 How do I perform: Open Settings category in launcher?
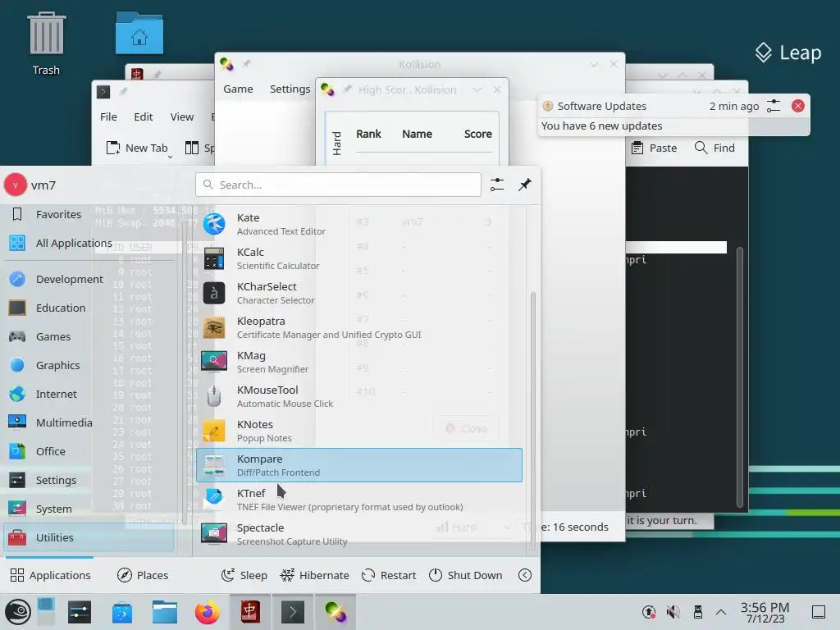pos(89,480)
